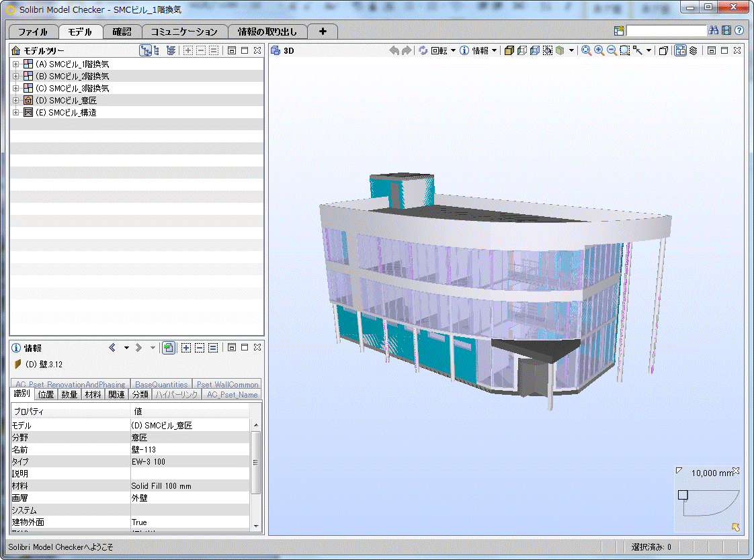Select (D) SMCビル_意匠 model row
This screenshot has height=560, width=754.
coord(136,100)
